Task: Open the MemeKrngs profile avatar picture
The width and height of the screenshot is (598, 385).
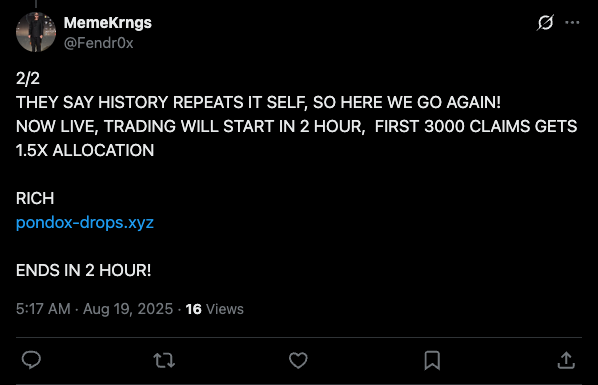Action: tap(36, 32)
